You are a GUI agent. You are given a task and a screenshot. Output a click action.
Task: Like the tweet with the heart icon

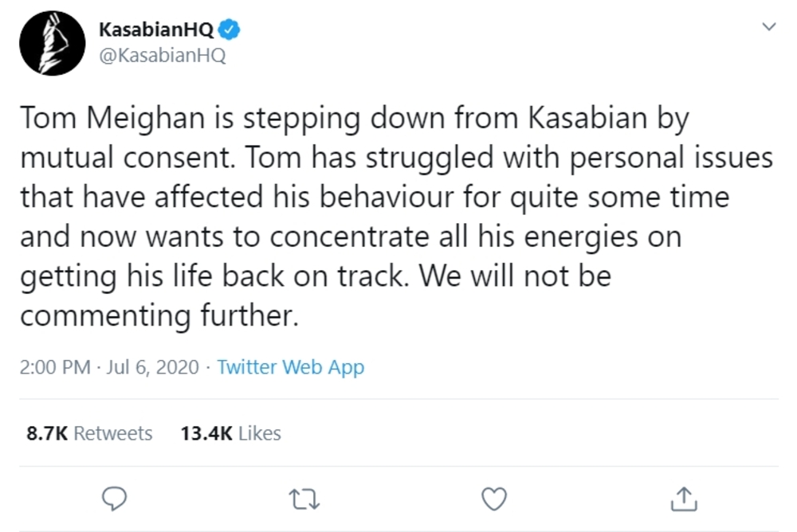pos(496,499)
